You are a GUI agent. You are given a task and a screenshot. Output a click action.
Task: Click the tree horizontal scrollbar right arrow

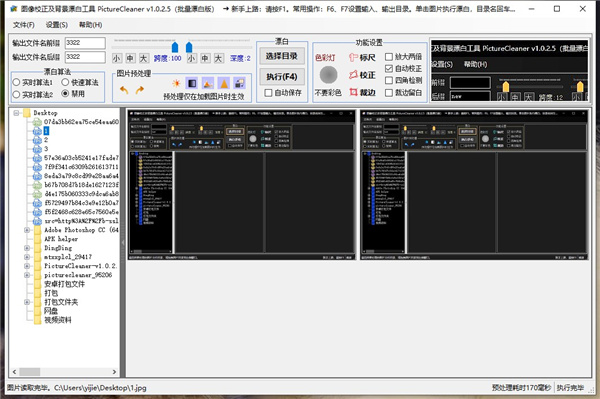tap(114, 372)
